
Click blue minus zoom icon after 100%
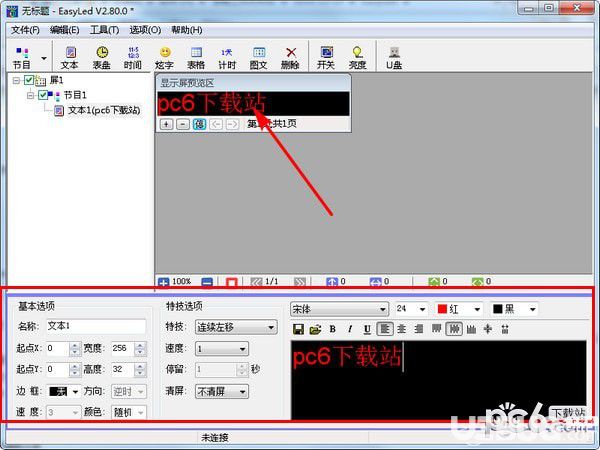[x=207, y=282]
